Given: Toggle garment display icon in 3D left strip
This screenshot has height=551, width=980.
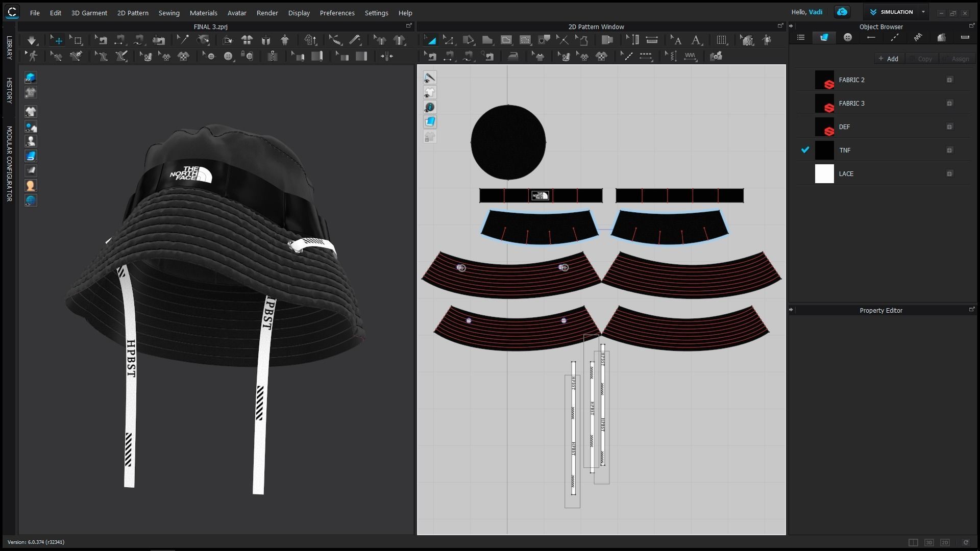Looking at the screenshot, I should 31,112.
